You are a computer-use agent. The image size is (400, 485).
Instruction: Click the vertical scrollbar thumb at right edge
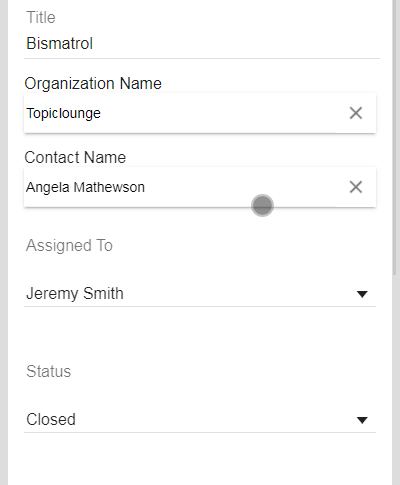[396, 137]
